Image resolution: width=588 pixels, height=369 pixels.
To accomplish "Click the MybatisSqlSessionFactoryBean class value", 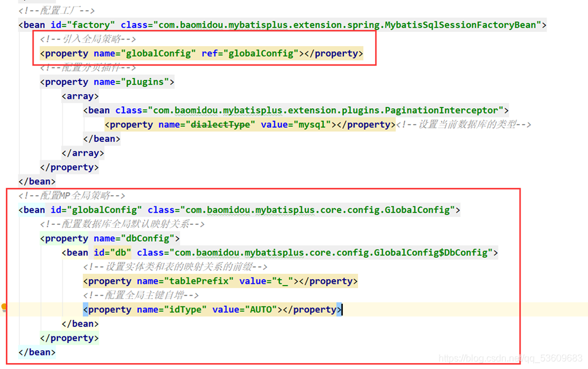I will (x=347, y=25).
